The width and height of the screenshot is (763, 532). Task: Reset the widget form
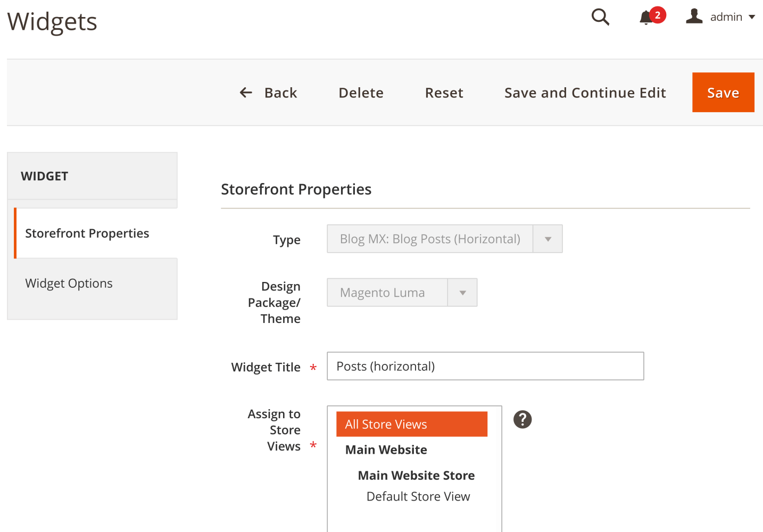444,93
